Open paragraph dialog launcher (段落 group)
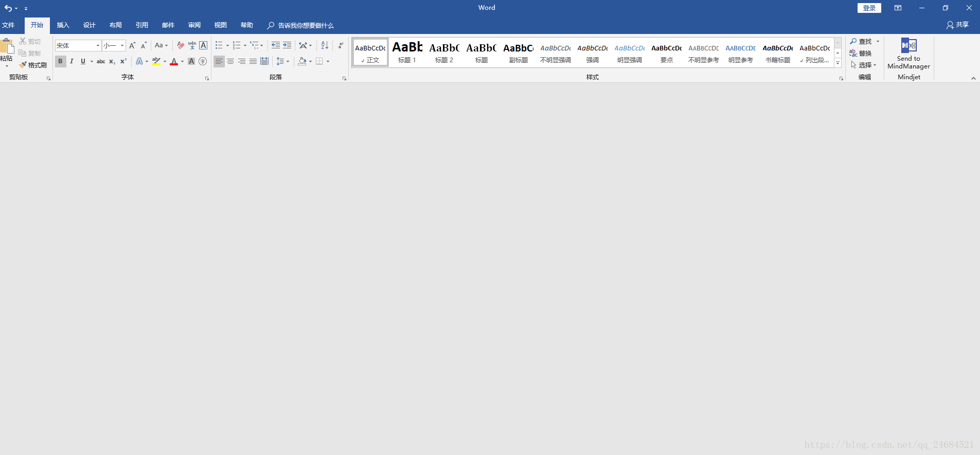Viewport: 980px width, 455px height. (x=344, y=79)
